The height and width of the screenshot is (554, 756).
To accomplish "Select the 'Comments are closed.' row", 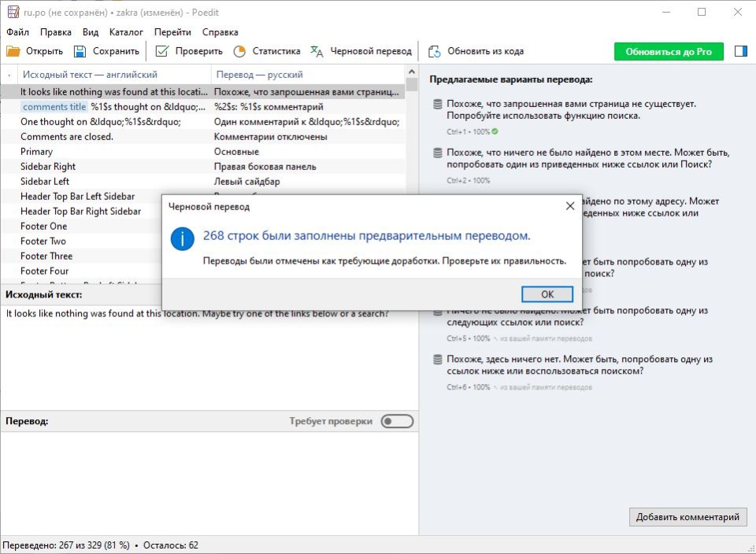I will click(67, 137).
